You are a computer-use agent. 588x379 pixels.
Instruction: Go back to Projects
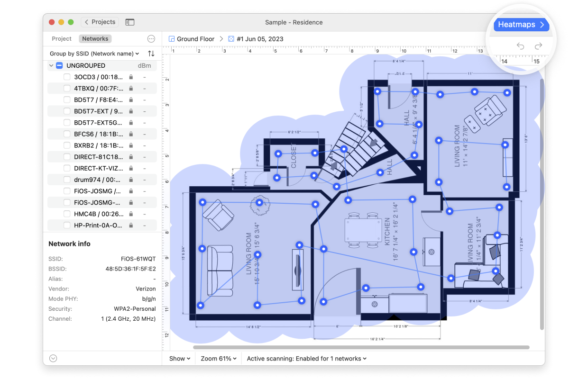[x=100, y=22]
